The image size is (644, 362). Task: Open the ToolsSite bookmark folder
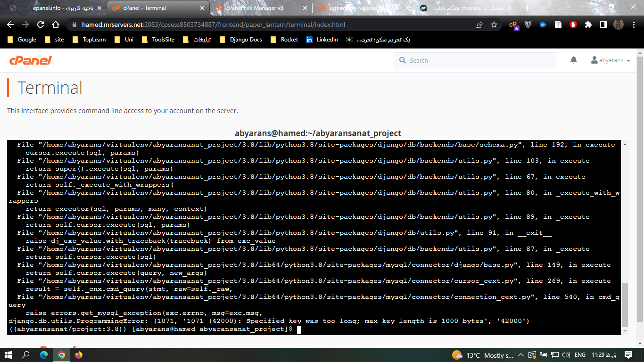tap(158, 40)
